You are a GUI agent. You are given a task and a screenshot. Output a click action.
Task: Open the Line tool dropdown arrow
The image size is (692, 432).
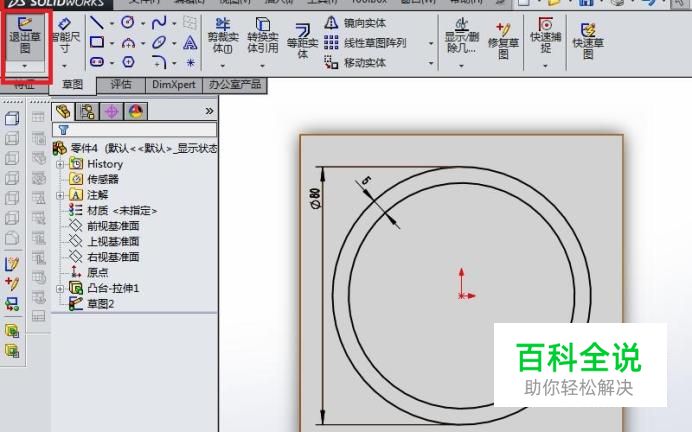pyautogui.click(x=112, y=23)
